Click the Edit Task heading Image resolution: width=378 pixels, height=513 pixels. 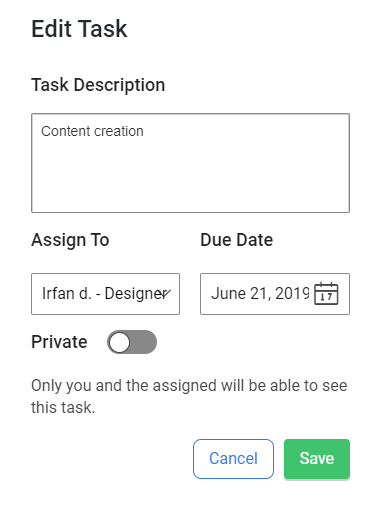(x=79, y=29)
